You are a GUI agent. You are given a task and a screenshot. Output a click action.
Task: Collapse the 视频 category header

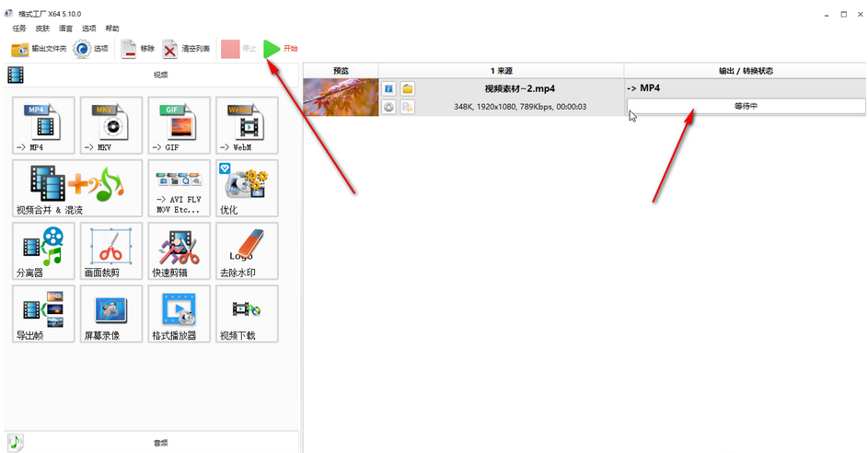pos(152,75)
